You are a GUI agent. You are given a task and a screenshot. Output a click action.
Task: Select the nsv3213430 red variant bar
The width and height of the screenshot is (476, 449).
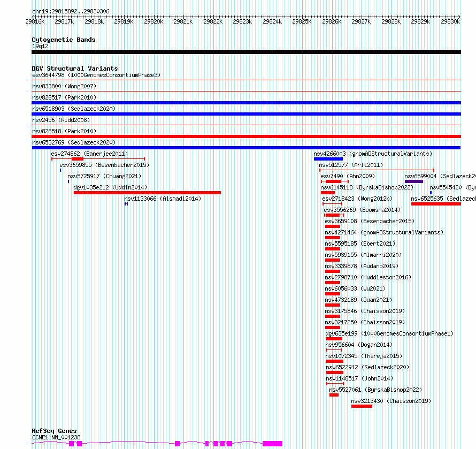(x=362, y=406)
